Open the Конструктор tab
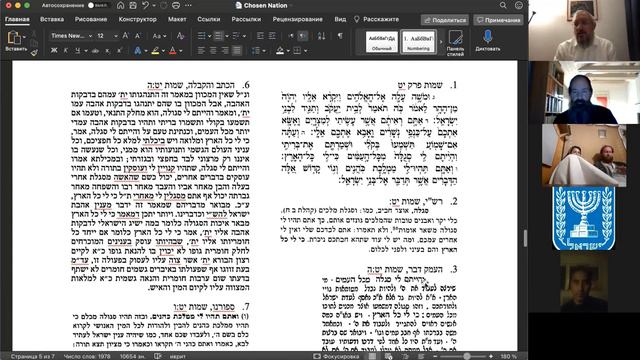 click(138, 19)
